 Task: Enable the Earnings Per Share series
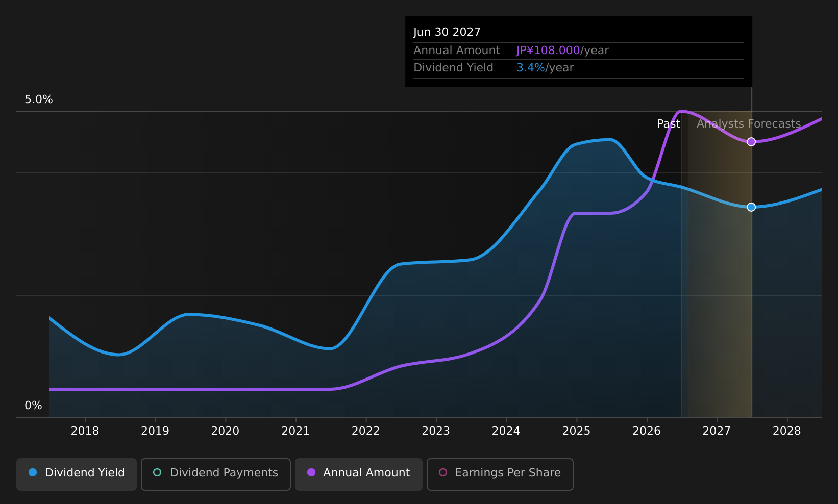500,474
